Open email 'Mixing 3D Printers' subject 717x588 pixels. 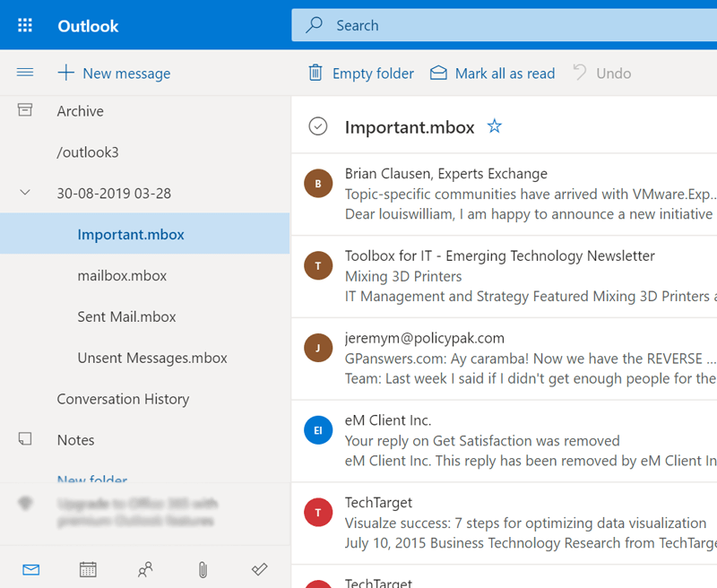click(403, 276)
